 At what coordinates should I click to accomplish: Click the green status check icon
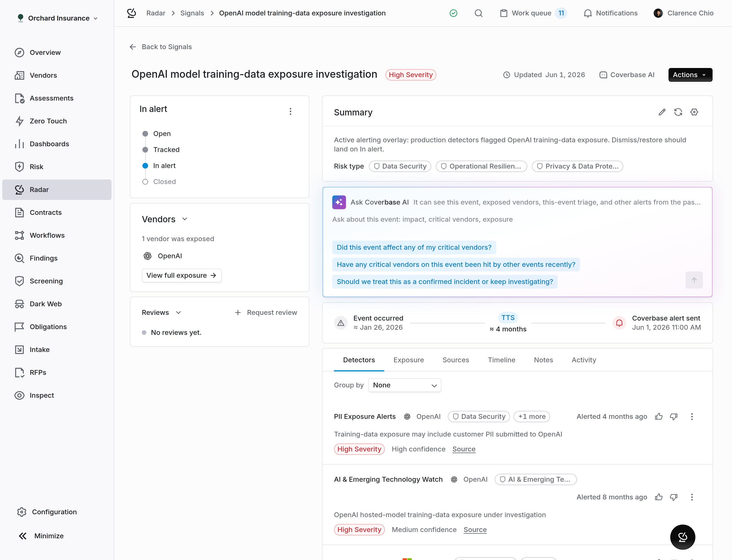[453, 13]
